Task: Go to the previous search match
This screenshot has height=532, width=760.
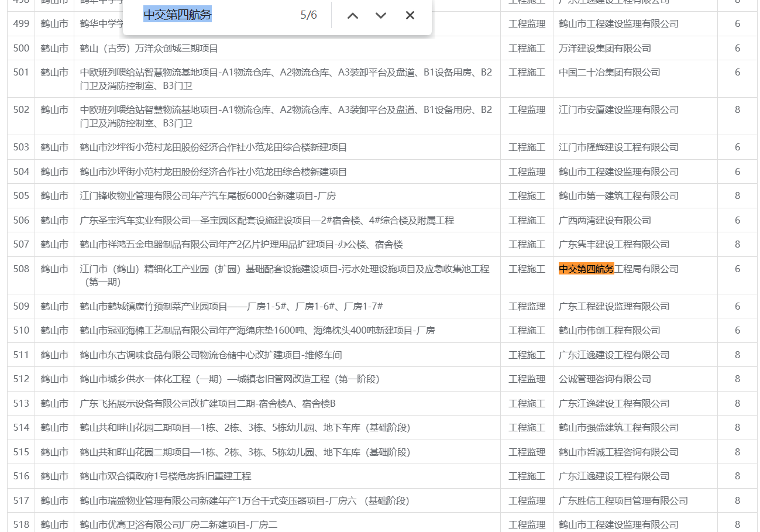Action: coord(352,15)
